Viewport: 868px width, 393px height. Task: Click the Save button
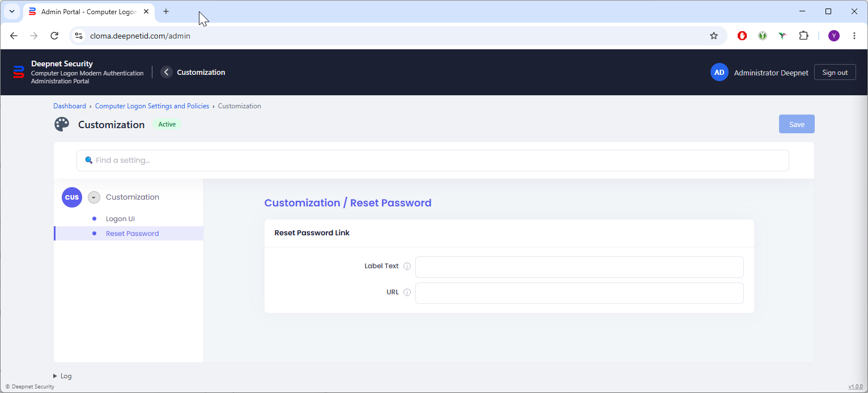pyautogui.click(x=797, y=124)
